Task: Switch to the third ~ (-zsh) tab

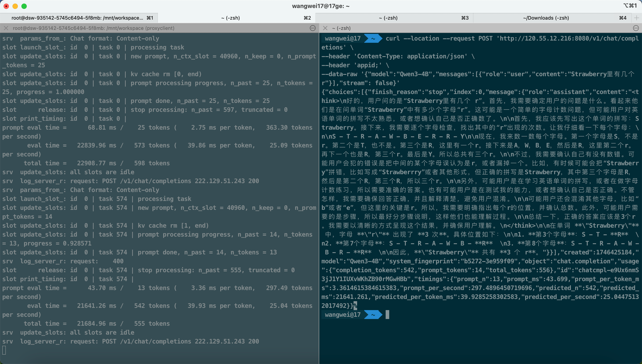Action: pos(394,18)
